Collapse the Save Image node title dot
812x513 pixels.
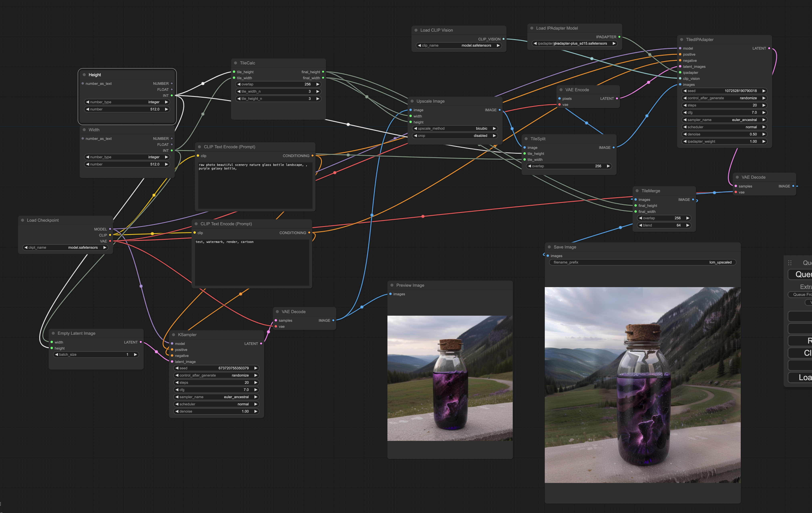[x=549, y=247]
